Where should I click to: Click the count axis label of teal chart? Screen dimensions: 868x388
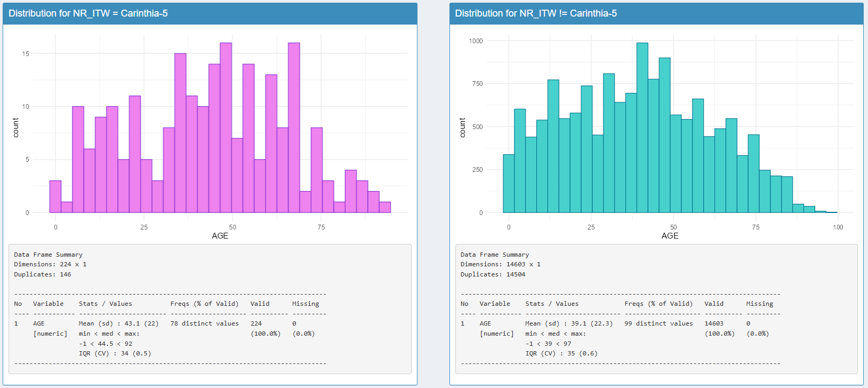coord(462,128)
